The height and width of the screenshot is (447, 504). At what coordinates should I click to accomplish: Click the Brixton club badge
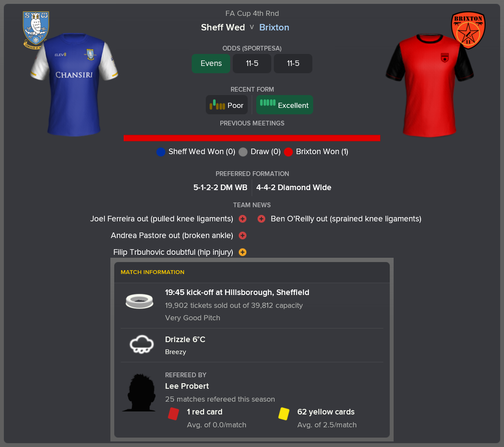click(x=468, y=30)
